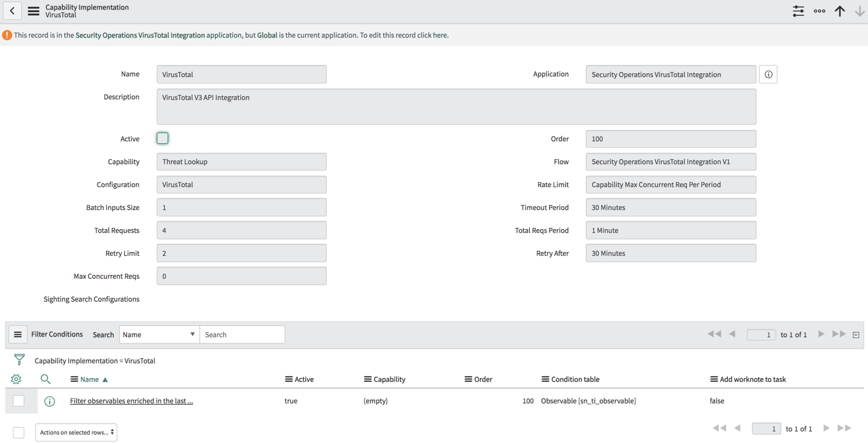Open Security Operations VirusTotal Integration application link
Screen dimensions: 868x443
[140, 35]
